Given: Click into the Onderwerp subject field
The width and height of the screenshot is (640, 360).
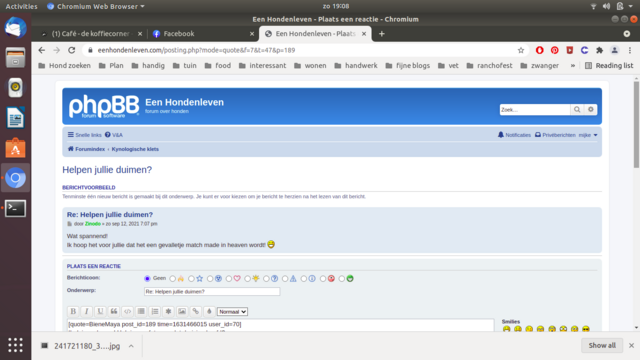Looking at the screenshot, I should coord(212,291).
